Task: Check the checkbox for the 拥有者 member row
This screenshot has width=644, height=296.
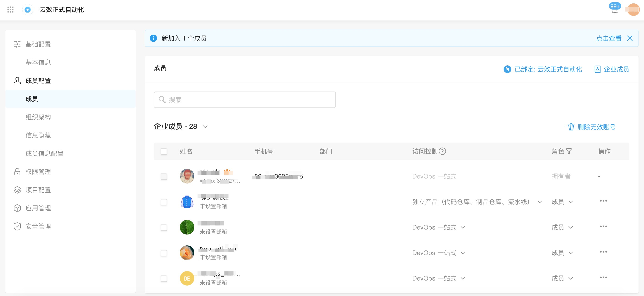Action: point(164,176)
